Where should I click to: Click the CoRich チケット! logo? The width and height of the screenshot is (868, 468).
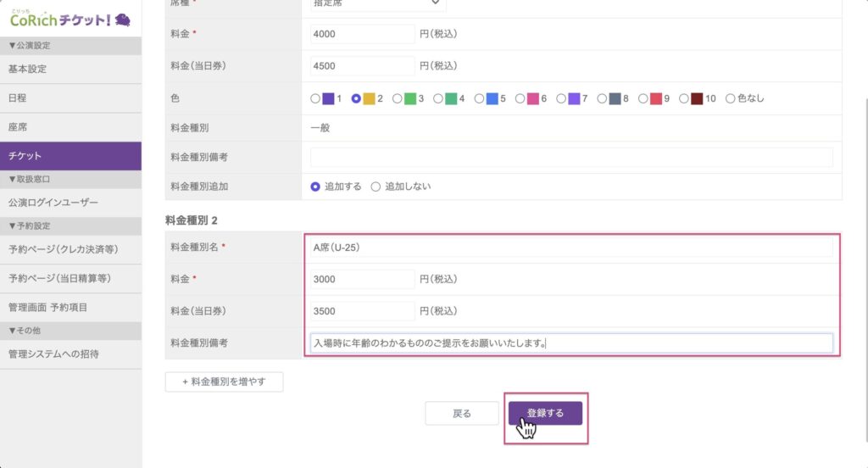70,19
